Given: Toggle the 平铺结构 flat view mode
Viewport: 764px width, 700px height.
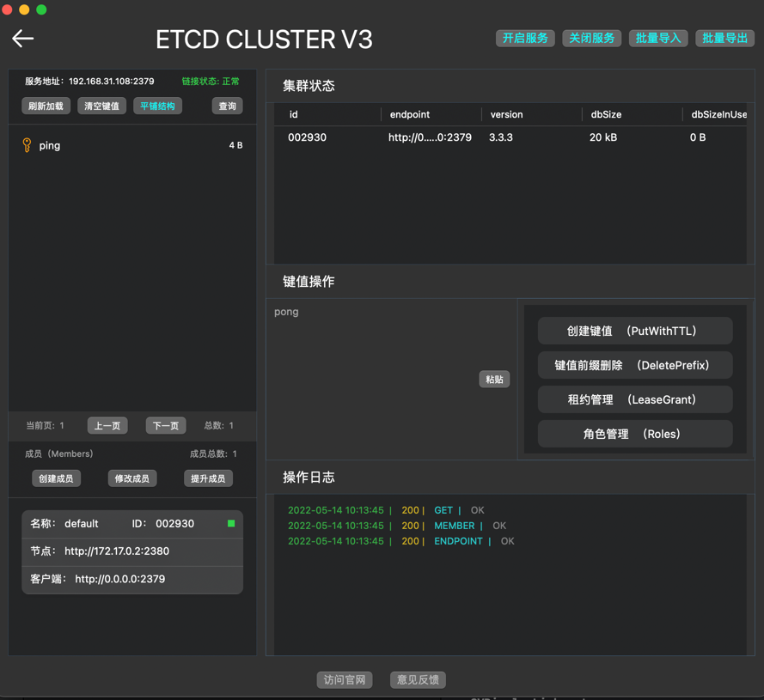Looking at the screenshot, I should [x=157, y=105].
